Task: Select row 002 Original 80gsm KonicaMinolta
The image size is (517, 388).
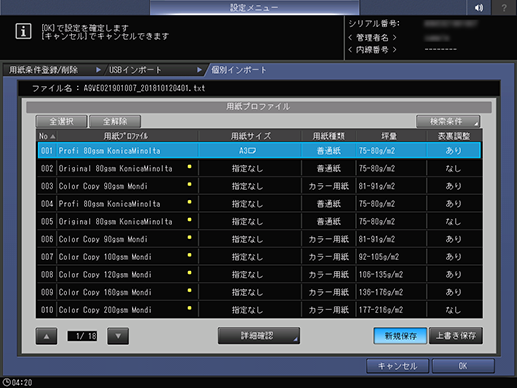Action: tap(259, 168)
